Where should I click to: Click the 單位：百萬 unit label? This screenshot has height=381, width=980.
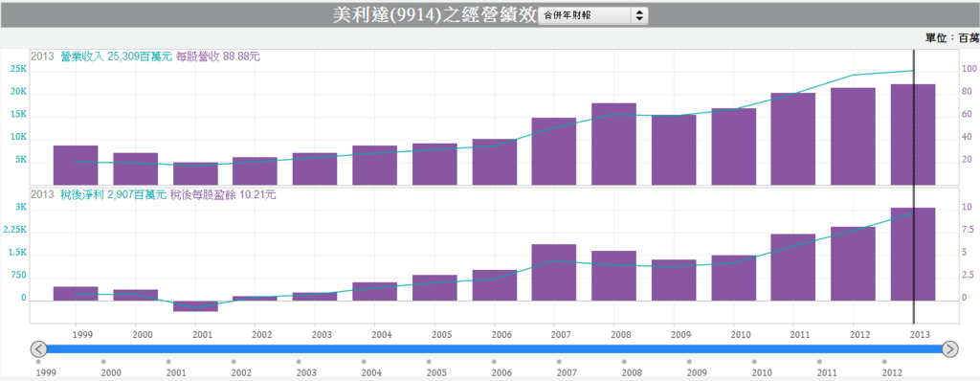pos(952,38)
